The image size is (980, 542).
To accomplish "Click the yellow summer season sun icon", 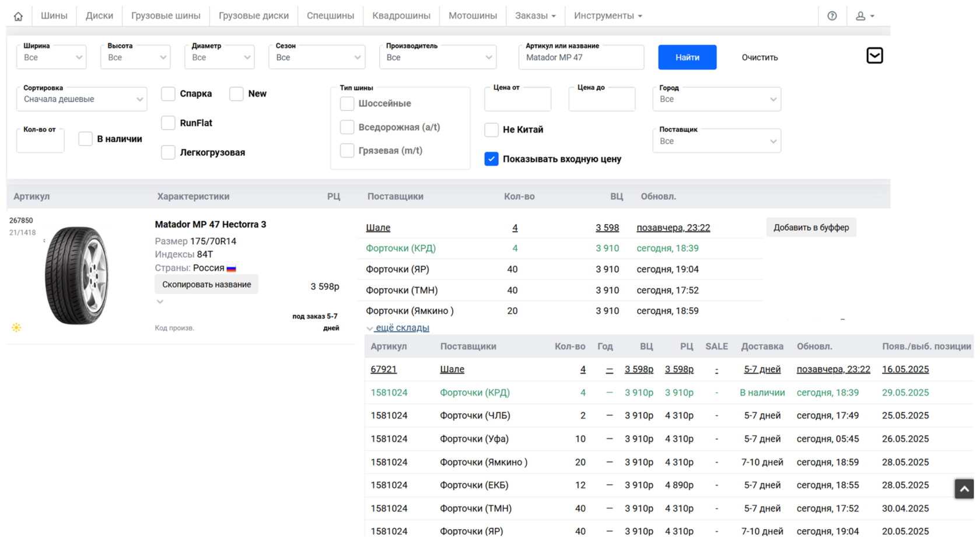I will pyautogui.click(x=16, y=327).
